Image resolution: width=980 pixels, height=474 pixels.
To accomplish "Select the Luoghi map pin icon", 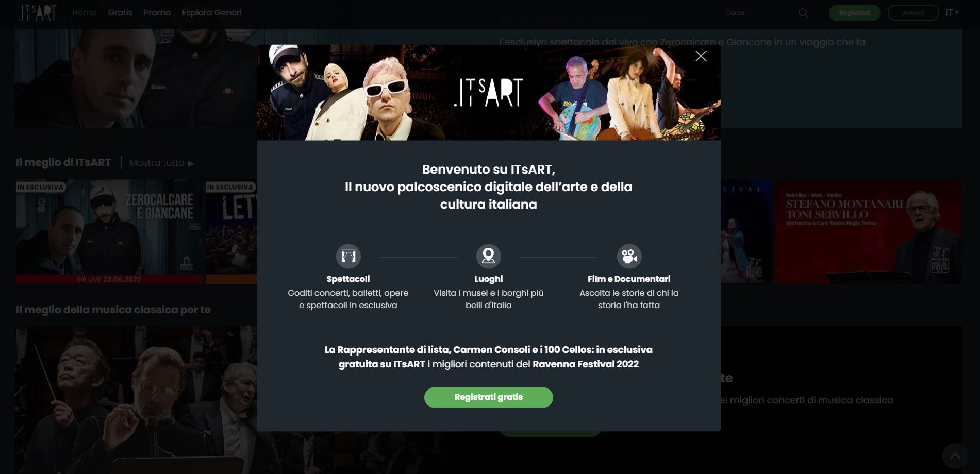I will coord(488,256).
